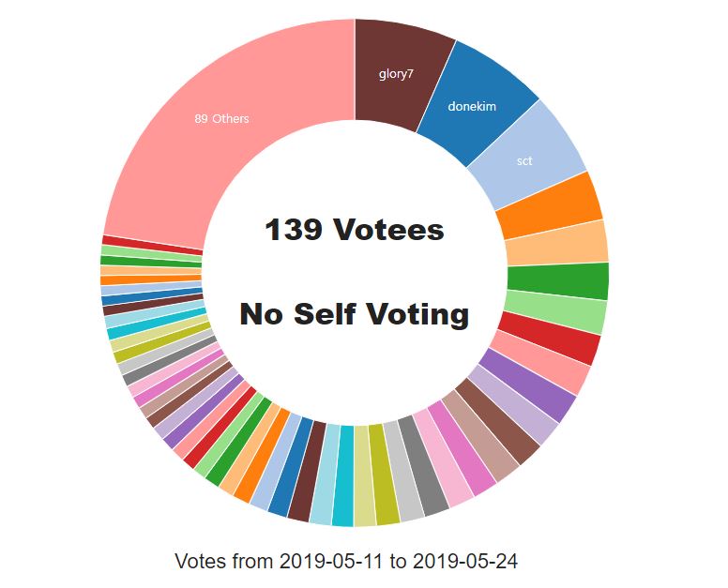The image size is (728, 588).
Task: Select the olive slice at the bottom
Action: [385, 475]
